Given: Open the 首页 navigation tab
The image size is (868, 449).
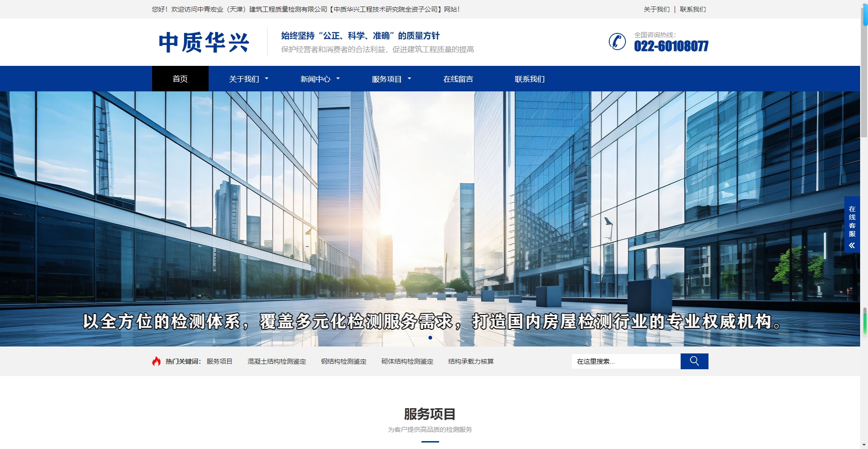Looking at the screenshot, I should [180, 79].
